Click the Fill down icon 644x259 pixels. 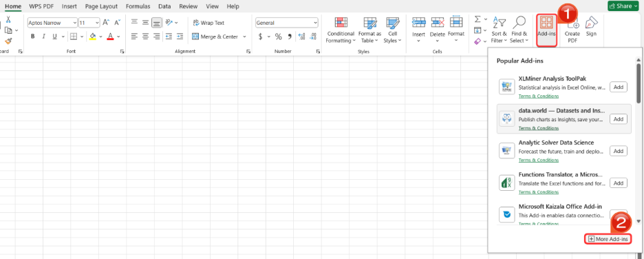point(477,30)
